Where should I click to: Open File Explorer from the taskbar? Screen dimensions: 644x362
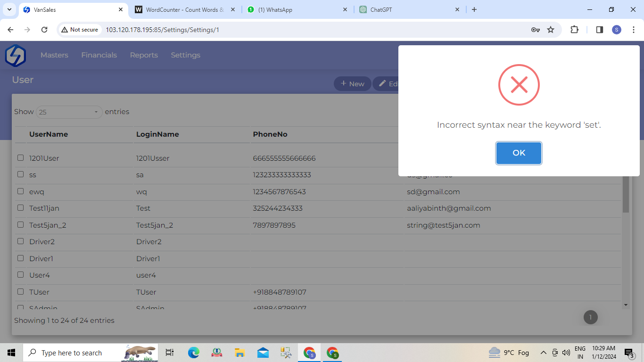(x=239, y=353)
